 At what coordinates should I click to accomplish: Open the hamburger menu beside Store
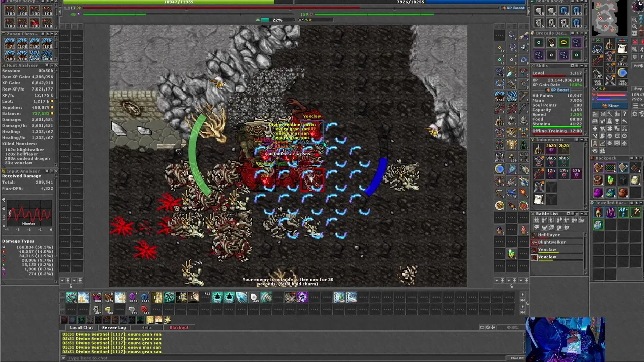point(635,105)
